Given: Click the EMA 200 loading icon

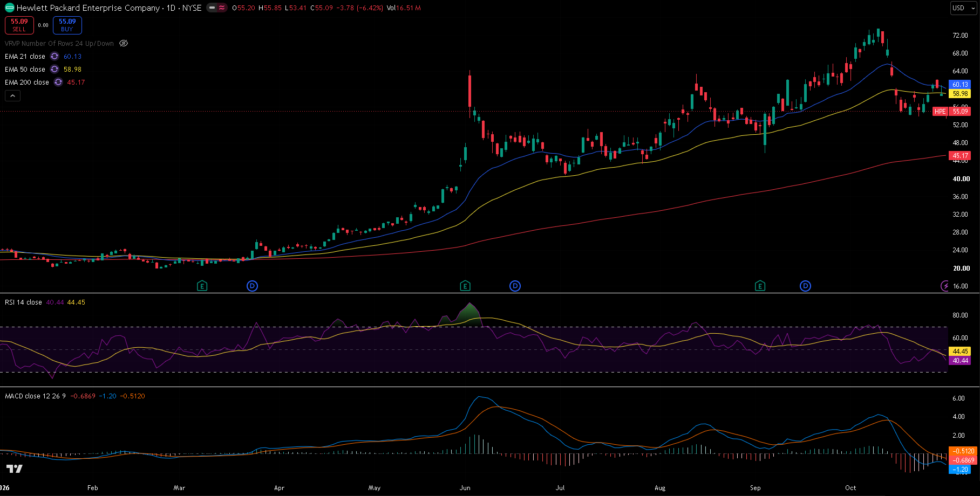Looking at the screenshot, I should [x=58, y=82].
